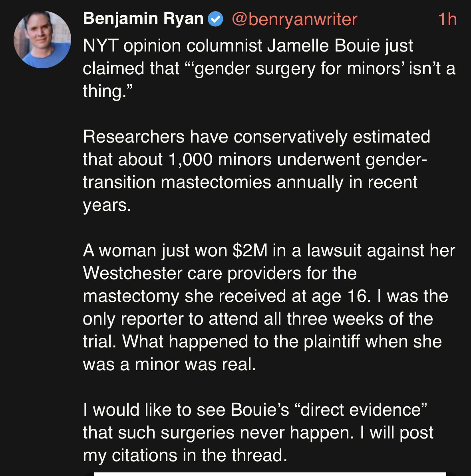The width and height of the screenshot is (471, 476).
Task: Click the 'Researchers have conservatively estimated' line
Action: click(x=256, y=137)
